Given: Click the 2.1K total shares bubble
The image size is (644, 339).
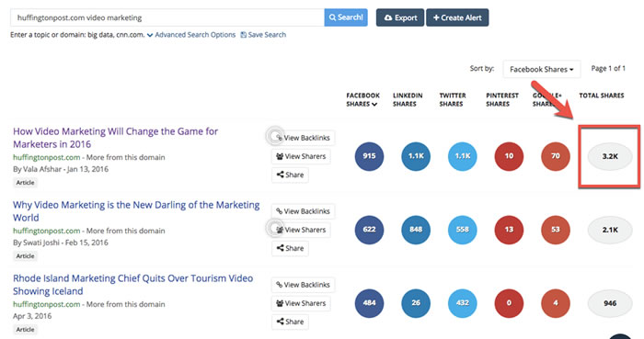Looking at the screenshot, I should (x=610, y=230).
